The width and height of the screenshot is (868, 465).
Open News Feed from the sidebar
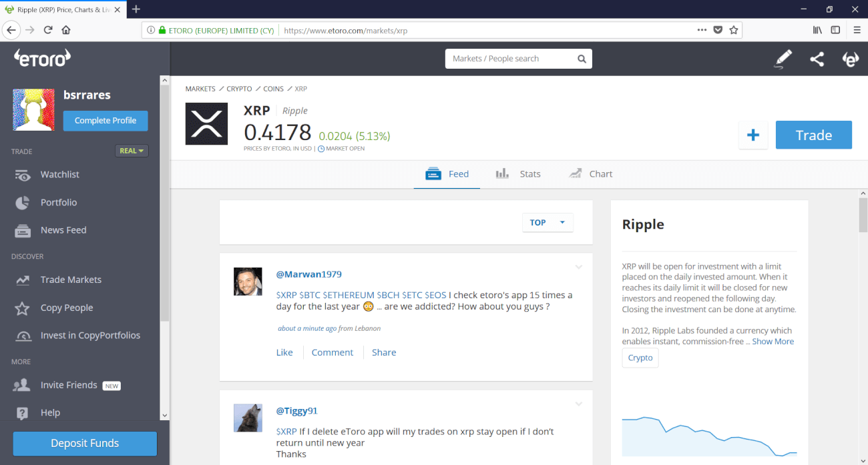tap(63, 230)
